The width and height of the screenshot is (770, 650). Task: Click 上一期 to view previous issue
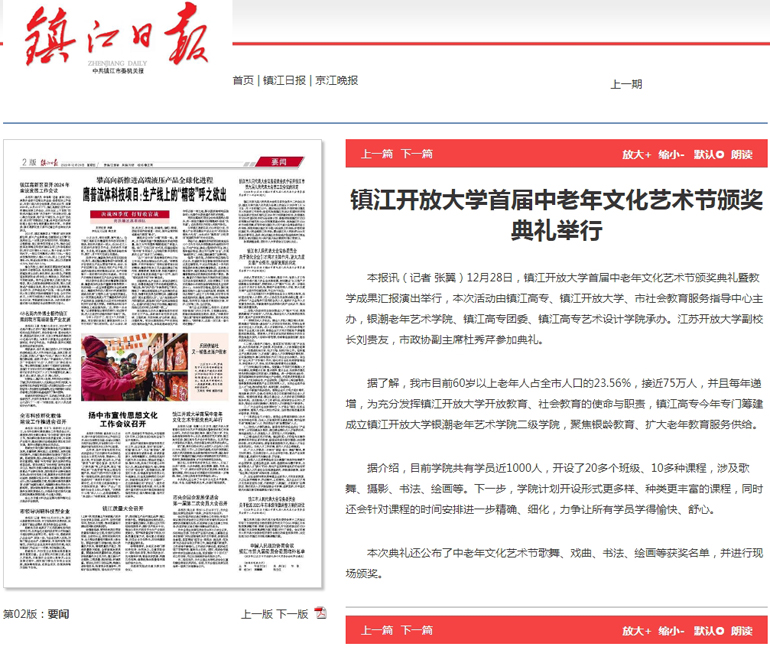(x=626, y=84)
